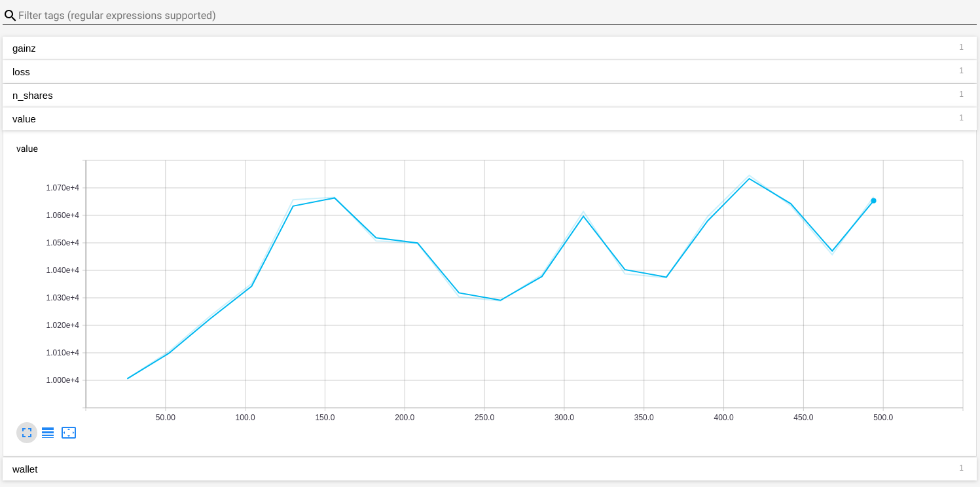
Task: Click the 1.050e+4 y-axis label
Action: tap(62, 243)
